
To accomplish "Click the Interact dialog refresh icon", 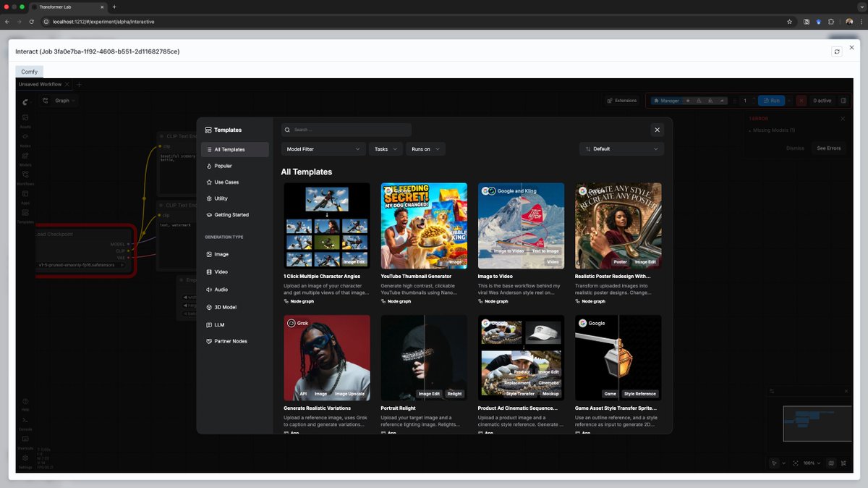I will 837,51.
